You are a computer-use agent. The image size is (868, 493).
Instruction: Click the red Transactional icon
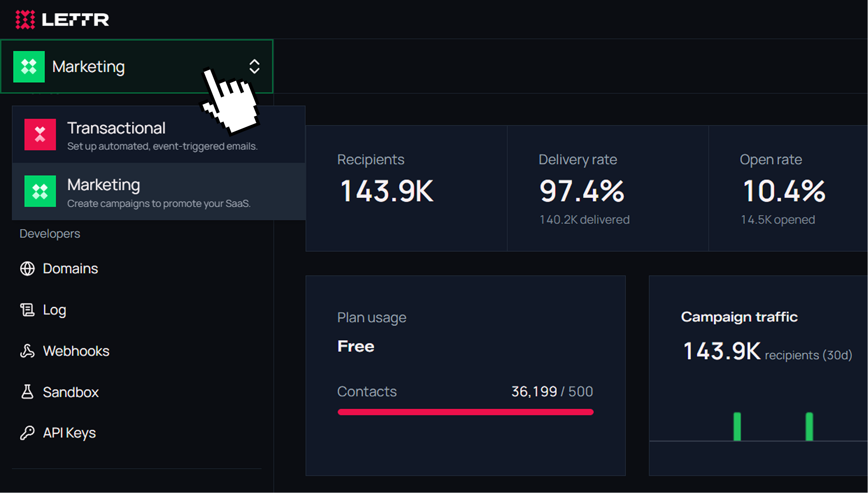tap(40, 134)
